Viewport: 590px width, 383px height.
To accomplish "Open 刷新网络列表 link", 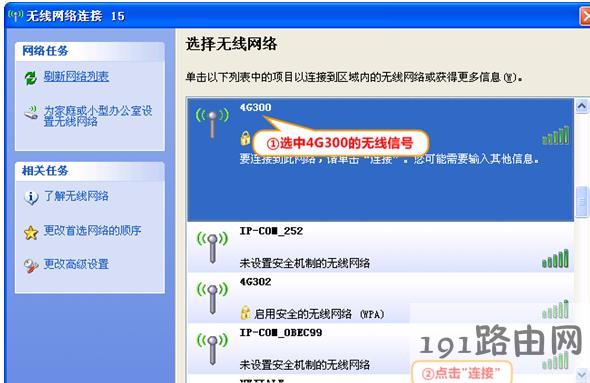I will point(76,76).
